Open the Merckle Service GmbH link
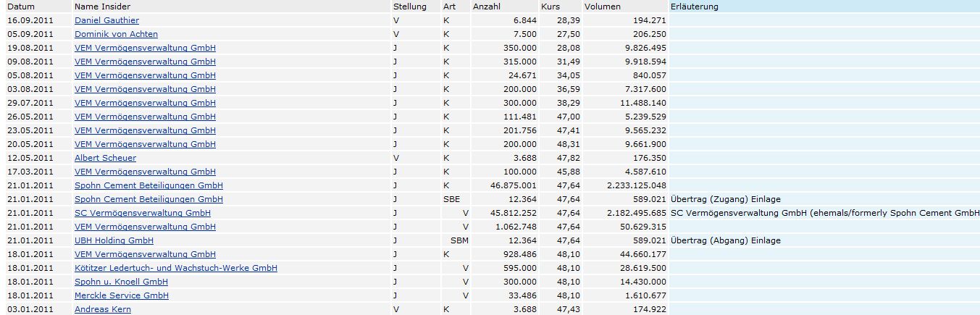The image size is (980, 315). (122, 295)
